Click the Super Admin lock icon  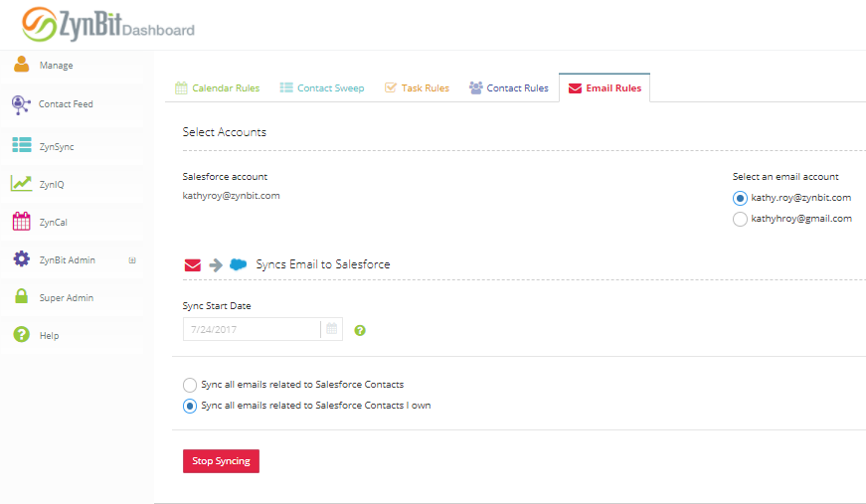pos(21,296)
